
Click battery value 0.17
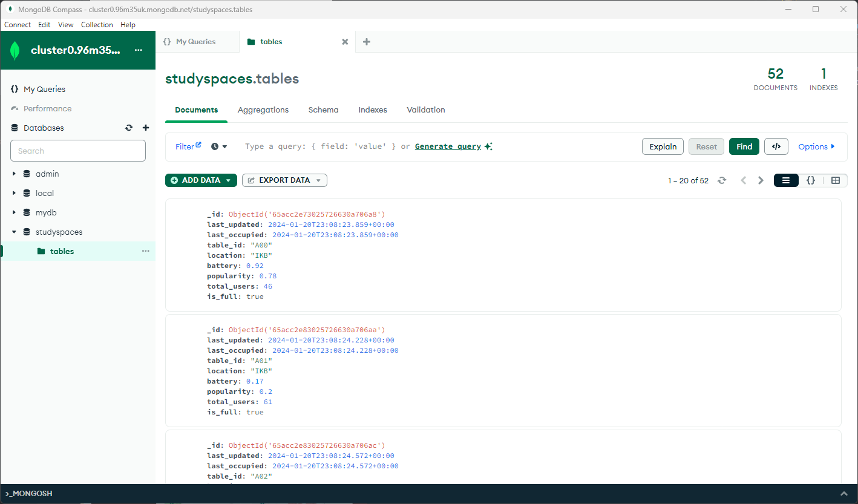tap(255, 381)
